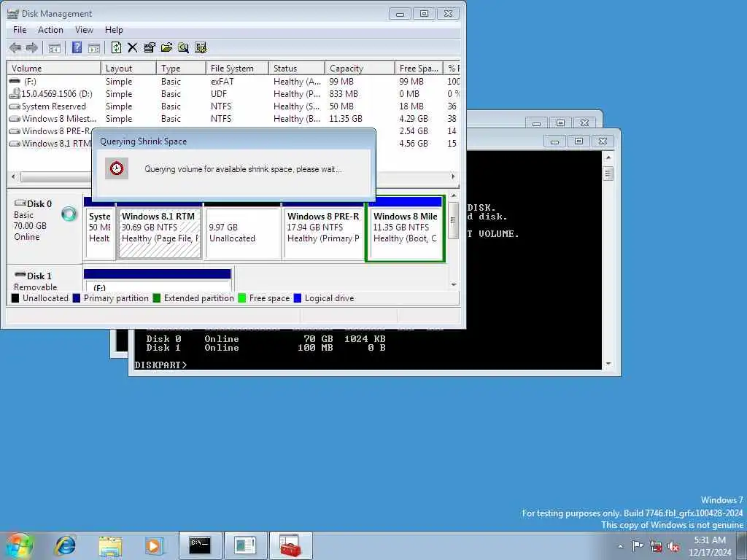
Task: Click the Delete (X) toolbar icon
Action: tap(133, 47)
